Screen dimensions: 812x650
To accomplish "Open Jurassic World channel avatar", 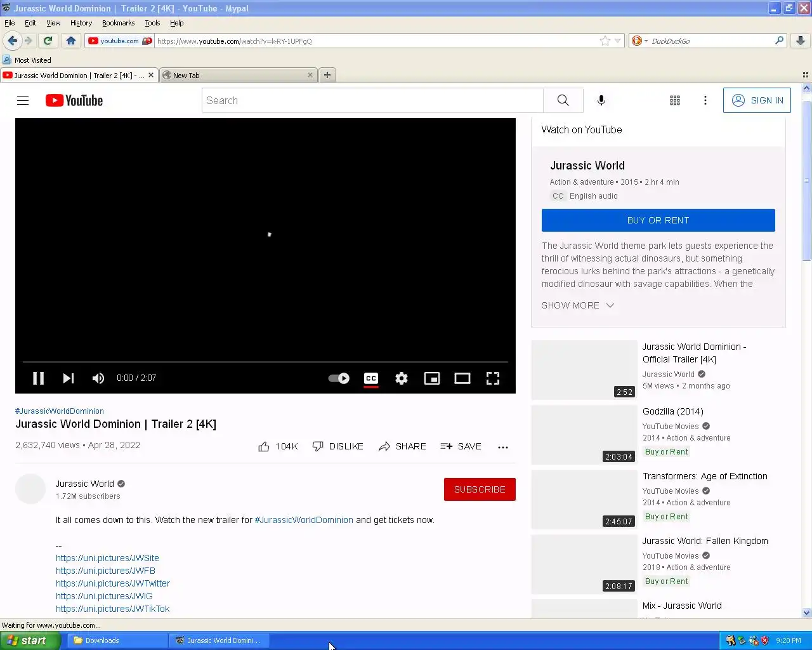I will [30, 489].
